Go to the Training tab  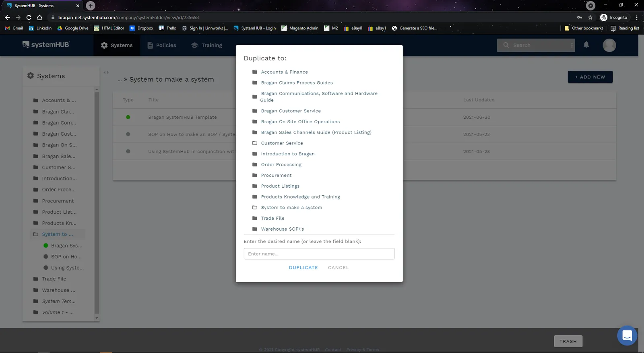pos(207,45)
